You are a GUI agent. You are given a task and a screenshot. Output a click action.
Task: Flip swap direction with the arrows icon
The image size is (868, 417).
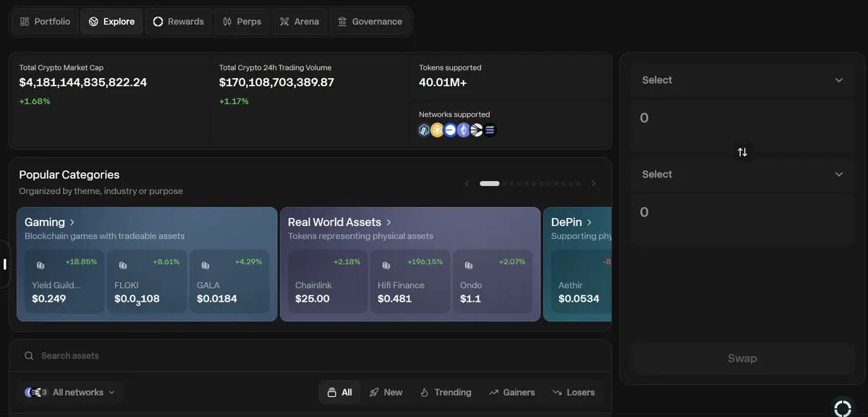click(x=742, y=152)
